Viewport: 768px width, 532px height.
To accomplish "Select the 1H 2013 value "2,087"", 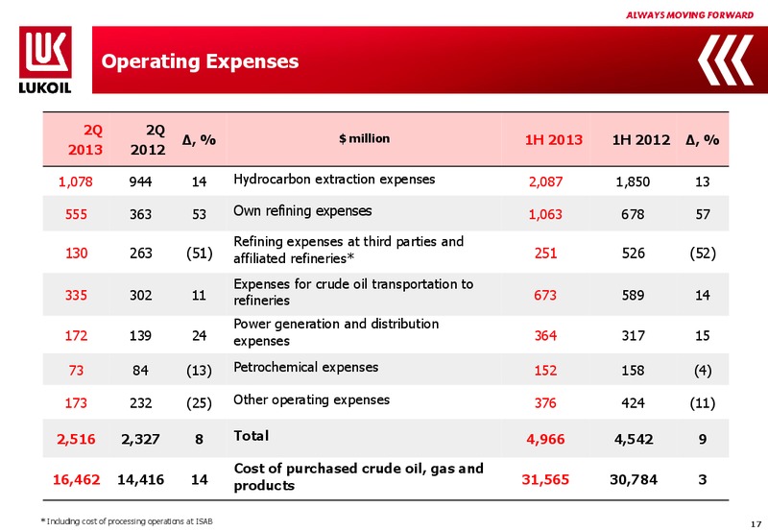I will pyautogui.click(x=545, y=181).
